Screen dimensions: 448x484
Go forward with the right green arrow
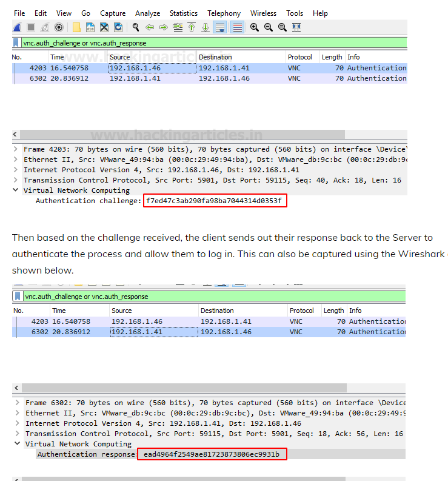(164, 27)
